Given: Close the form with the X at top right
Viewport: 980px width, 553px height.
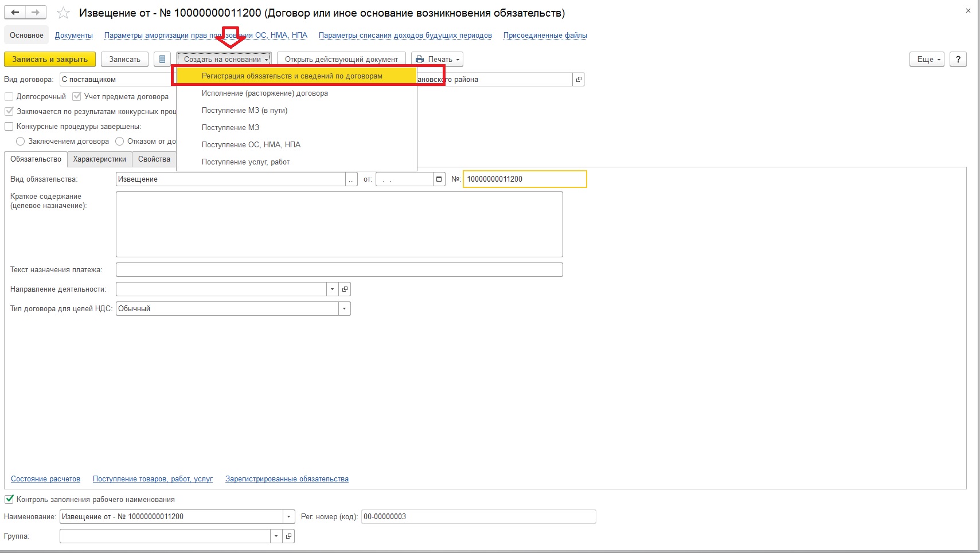Looking at the screenshot, I should [x=968, y=11].
